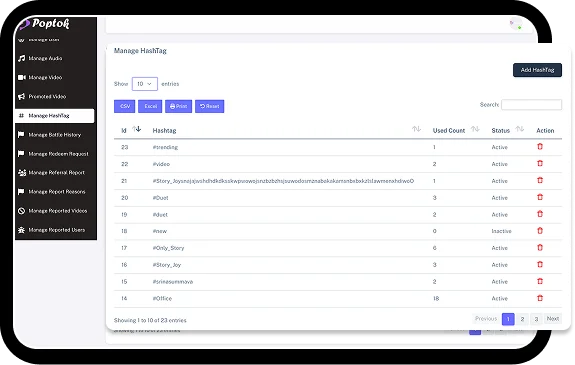Reset the table filters
Screen dimensions: 575x365
point(209,106)
